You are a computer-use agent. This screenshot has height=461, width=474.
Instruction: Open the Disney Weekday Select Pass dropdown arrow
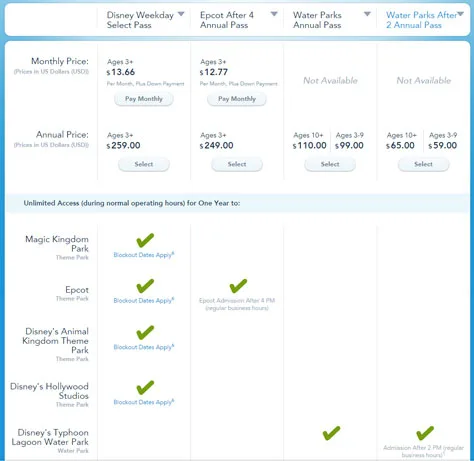tap(181, 14)
